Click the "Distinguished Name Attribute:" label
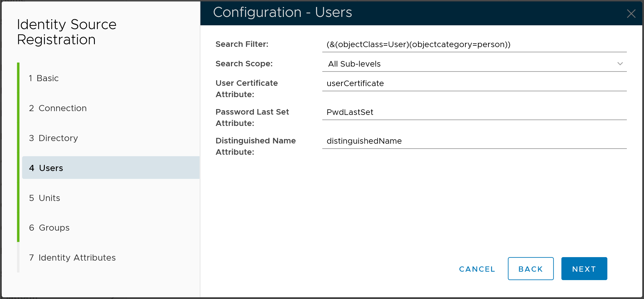 point(255,146)
